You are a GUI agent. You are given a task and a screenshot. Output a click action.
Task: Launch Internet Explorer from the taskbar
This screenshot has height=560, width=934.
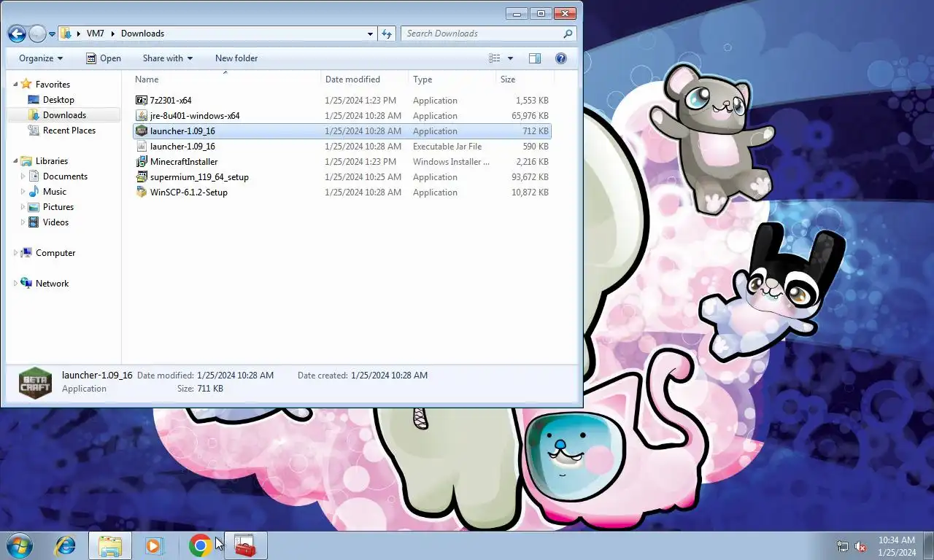click(x=66, y=545)
